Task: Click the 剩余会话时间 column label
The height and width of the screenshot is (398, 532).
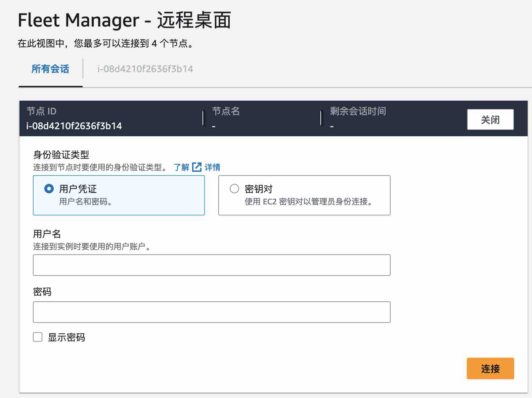Action: 358,111
